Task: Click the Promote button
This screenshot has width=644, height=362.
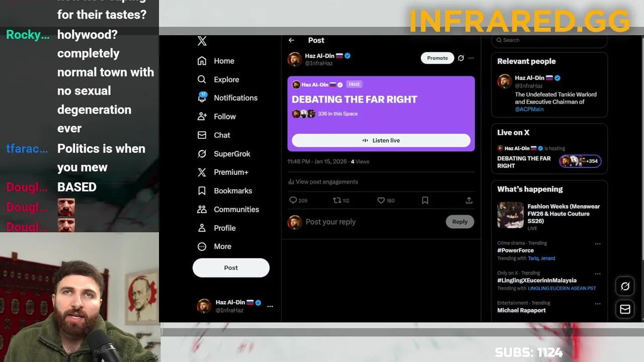Action: pos(437,58)
